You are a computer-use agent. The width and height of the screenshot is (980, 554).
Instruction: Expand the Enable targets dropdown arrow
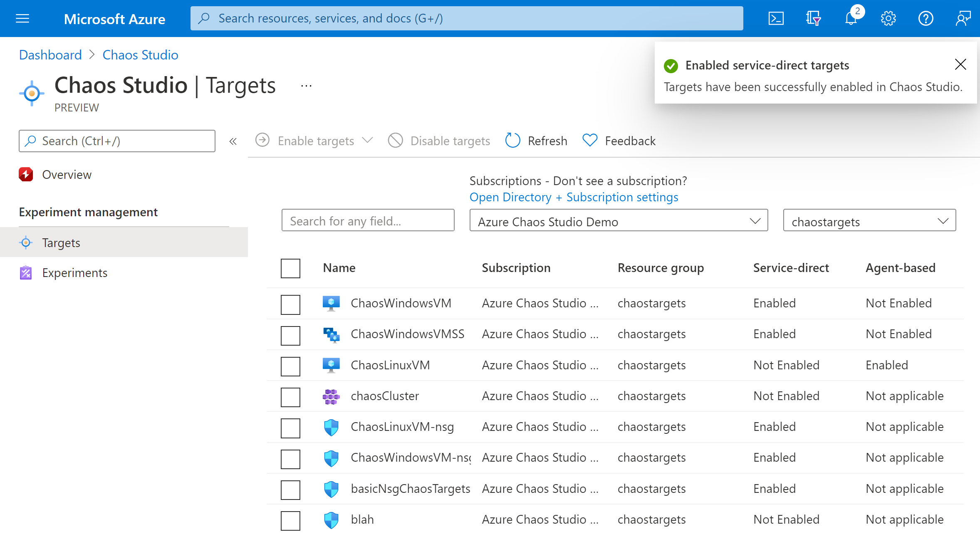click(x=369, y=140)
